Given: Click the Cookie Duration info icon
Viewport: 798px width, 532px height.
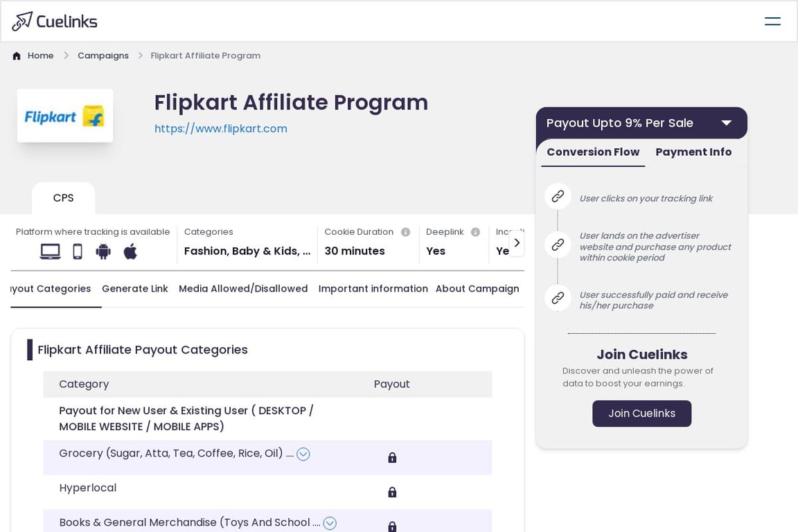Looking at the screenshot, I should point(406,232).
